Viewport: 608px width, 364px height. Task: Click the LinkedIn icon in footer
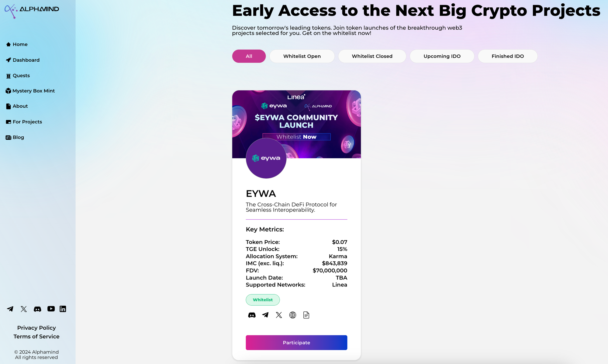(63, 308)
